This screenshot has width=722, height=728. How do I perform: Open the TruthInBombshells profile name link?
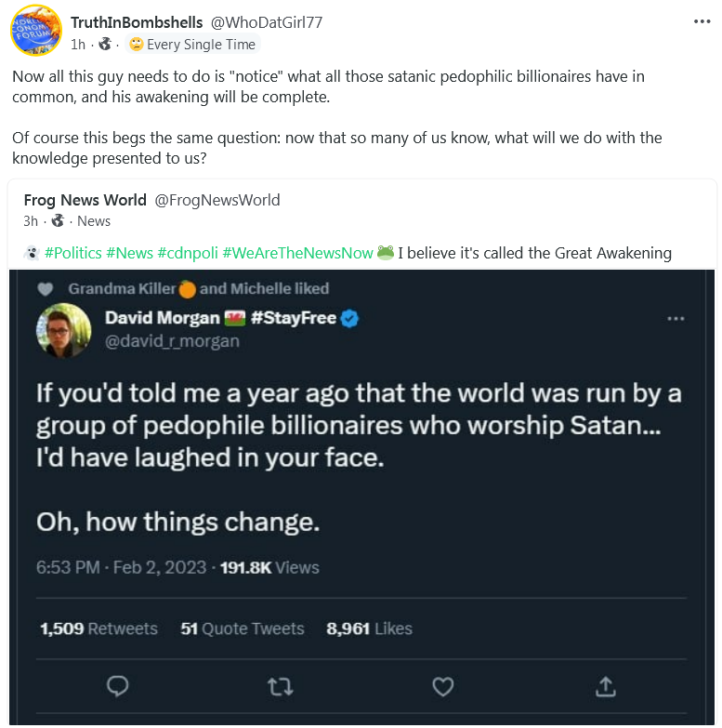click(129, 22)
